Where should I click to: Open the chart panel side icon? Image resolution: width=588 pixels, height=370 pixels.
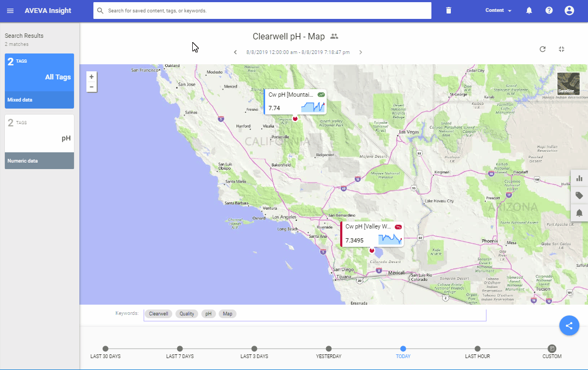point(579,178)
